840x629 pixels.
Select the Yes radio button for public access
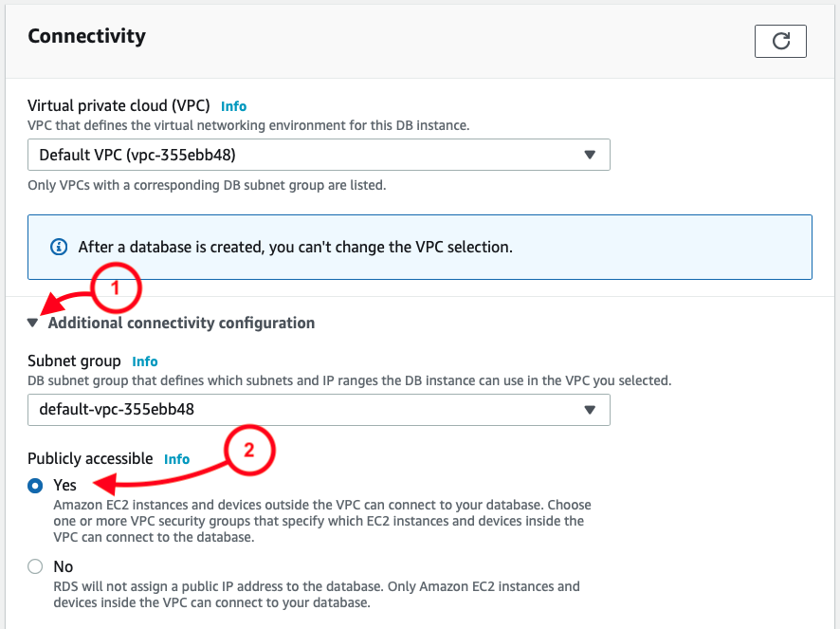35,485
